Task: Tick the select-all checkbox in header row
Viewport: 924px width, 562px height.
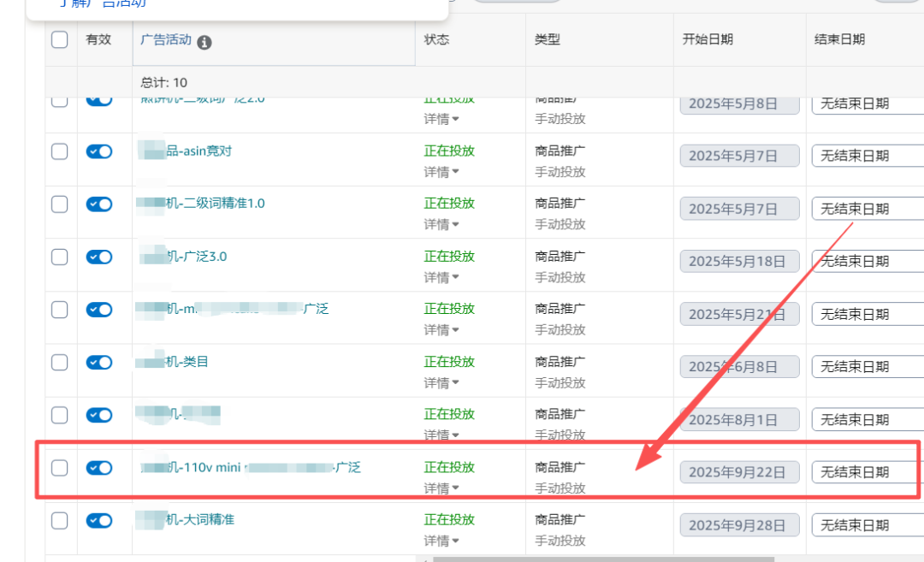Action: [x=59, y=39]
